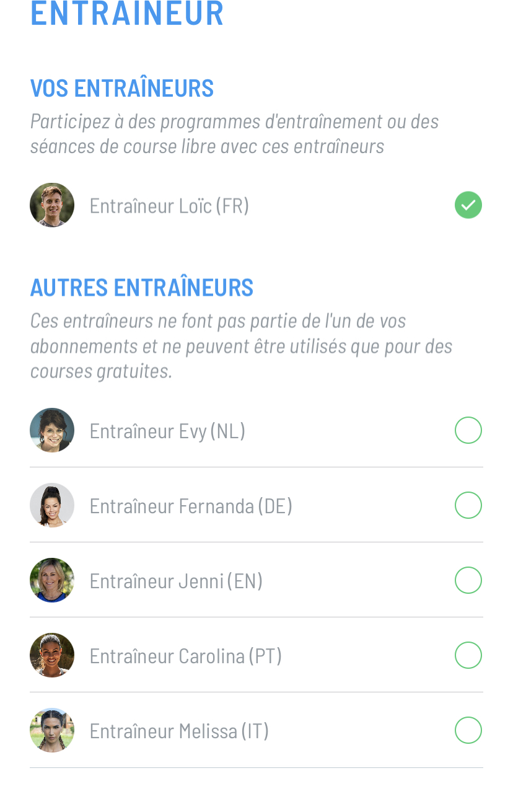This screenshot has width=513, height=812.
Task: Choose Carolina (PT) radio button
Action: coord(468,655)
